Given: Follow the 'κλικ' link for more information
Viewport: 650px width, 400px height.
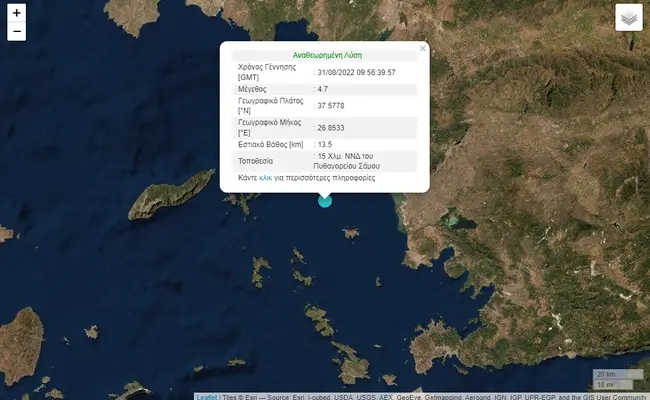Looking at the screenshot, I should click(265, 177).
